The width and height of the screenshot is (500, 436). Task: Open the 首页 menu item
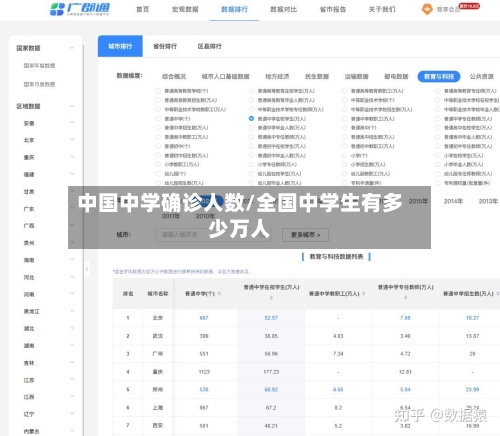coord(143,9)
